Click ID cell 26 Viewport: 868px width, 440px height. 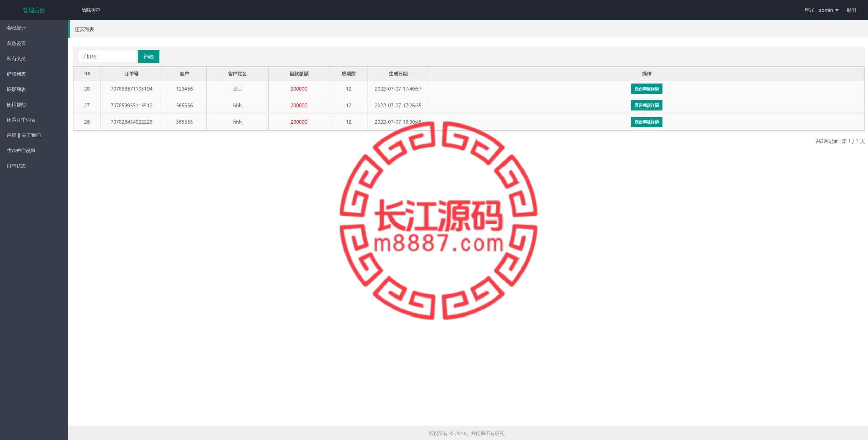tap(87, 122)
